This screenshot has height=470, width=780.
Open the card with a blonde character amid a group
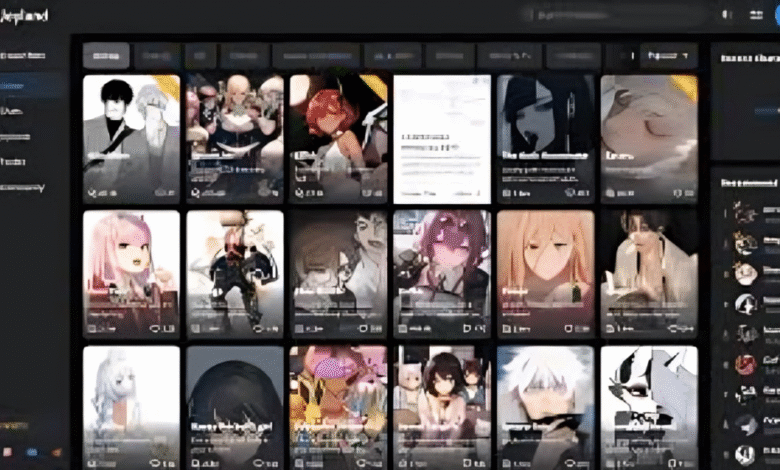click(235, 139)
